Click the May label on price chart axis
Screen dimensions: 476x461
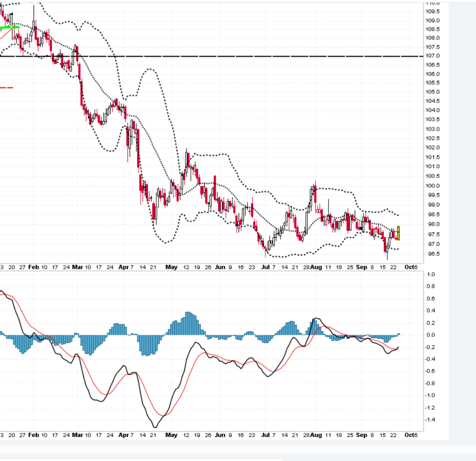[x=171, y=267]
